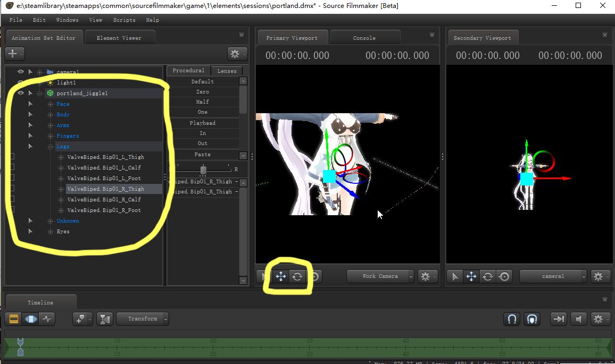Toggle camera1 visibility eye
The image size is (615, 364).
pos(20,72)
